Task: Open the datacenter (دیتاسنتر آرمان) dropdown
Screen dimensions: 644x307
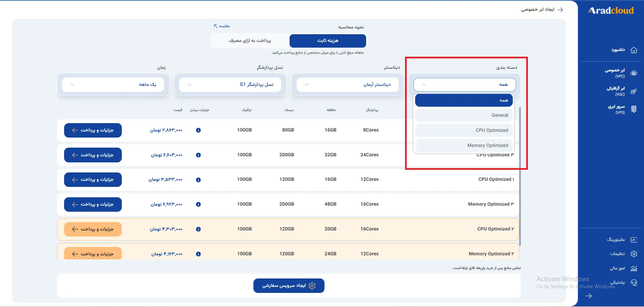Action: (348, 85)
